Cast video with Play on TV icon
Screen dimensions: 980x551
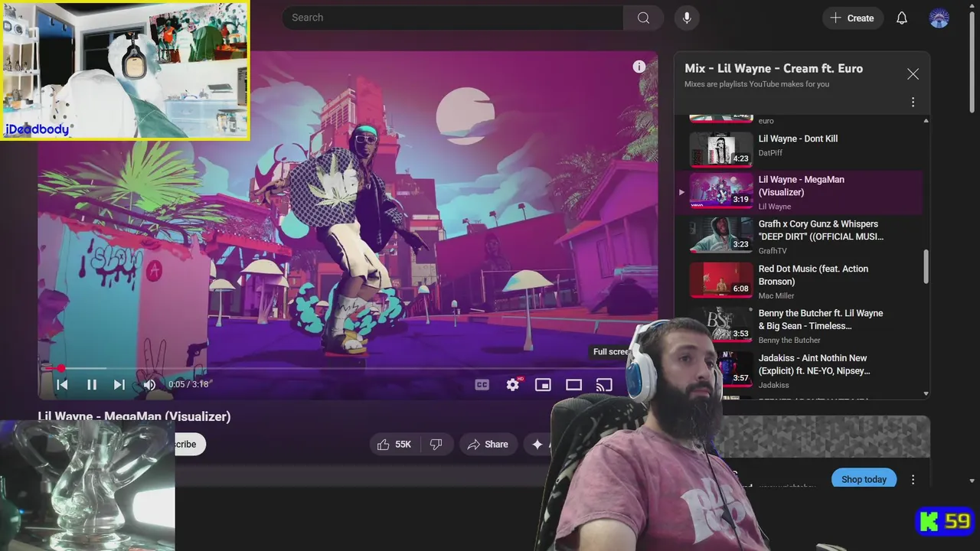[604, 385]
